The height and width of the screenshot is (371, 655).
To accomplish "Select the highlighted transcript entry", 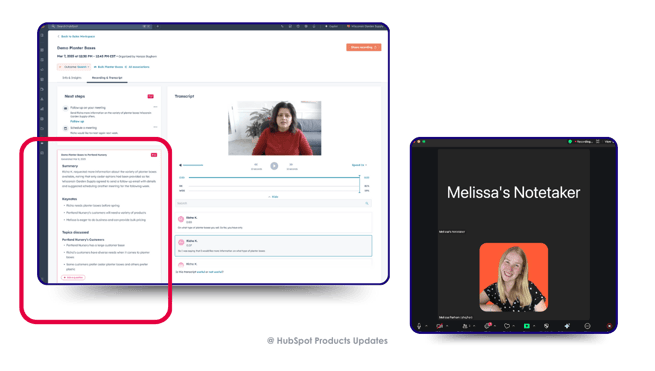I will [x=273, y=246].
